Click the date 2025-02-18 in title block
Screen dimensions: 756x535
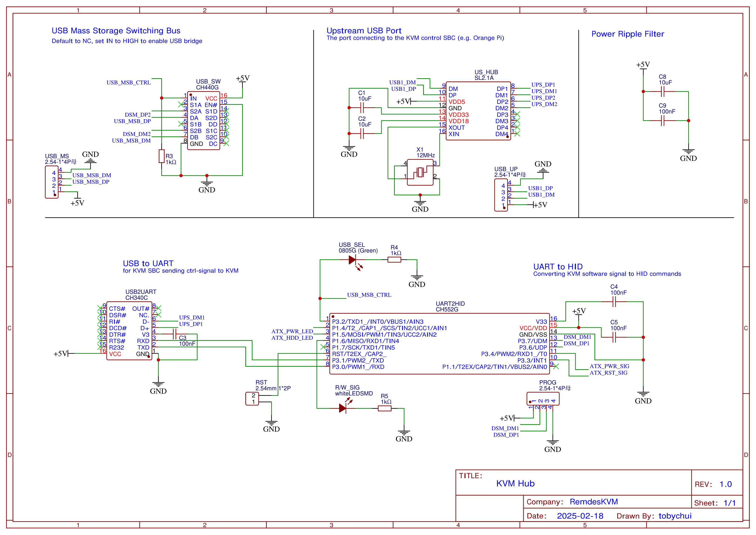pyautogui.click(x=580, y=516)
